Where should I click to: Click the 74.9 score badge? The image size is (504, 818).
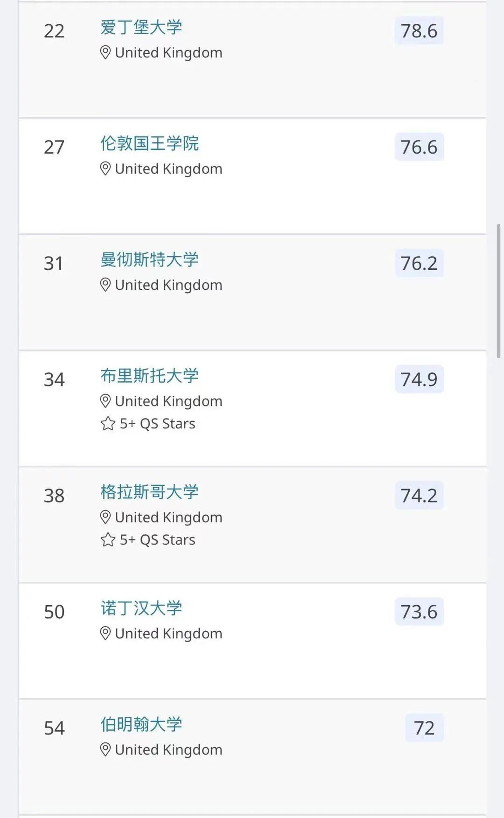pyautogui.click(x=419, y=380)
